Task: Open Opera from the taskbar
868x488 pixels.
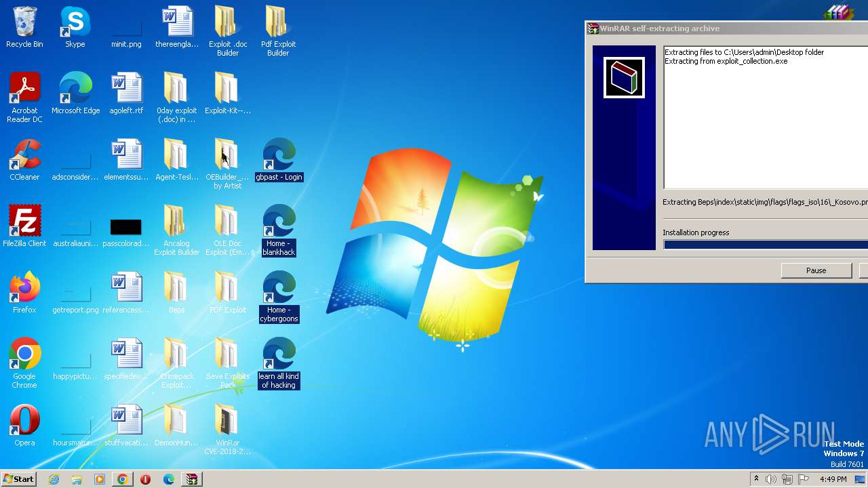Action: click(x=145, y=479)
